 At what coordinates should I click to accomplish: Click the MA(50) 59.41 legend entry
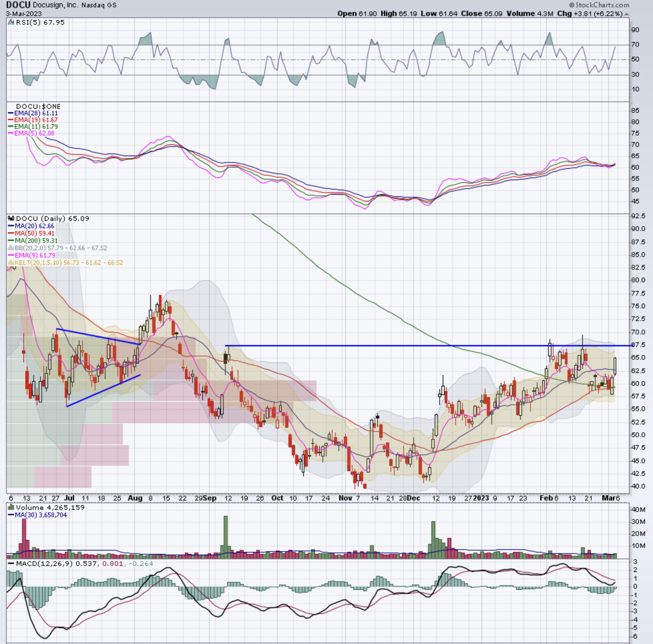34,234
